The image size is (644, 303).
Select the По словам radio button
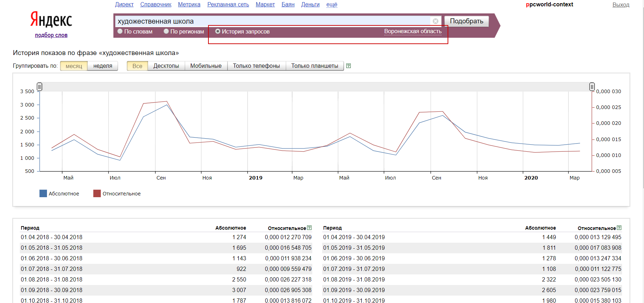pyautogui.click(x=120, y=31)
